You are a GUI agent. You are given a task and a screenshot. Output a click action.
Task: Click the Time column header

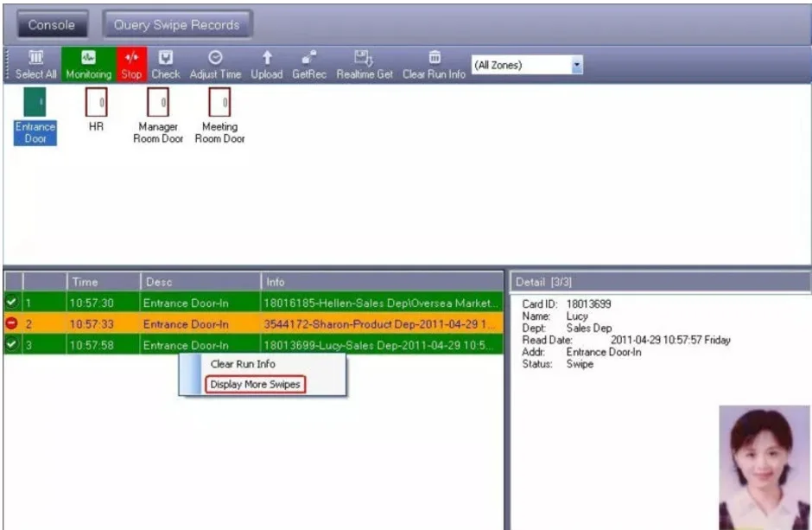click(x=104, y=282)
